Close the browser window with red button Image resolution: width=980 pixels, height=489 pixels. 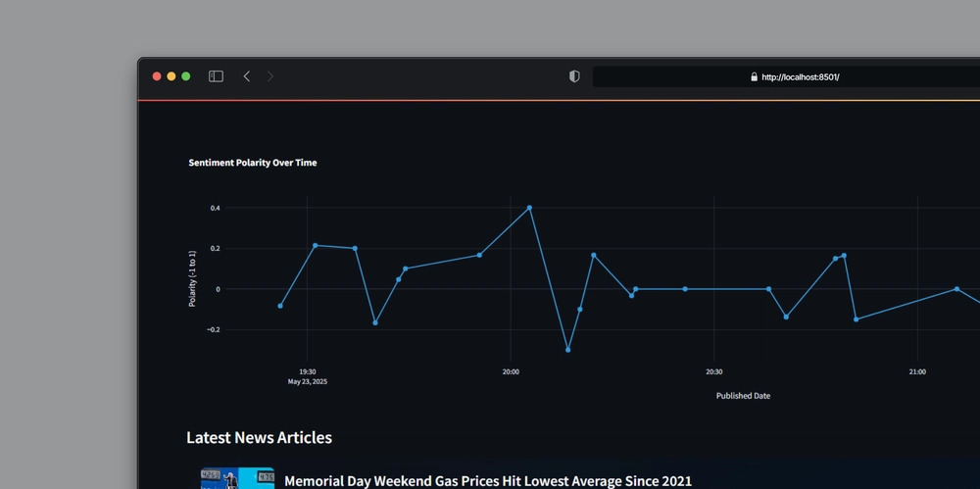(x=157, y=76)
